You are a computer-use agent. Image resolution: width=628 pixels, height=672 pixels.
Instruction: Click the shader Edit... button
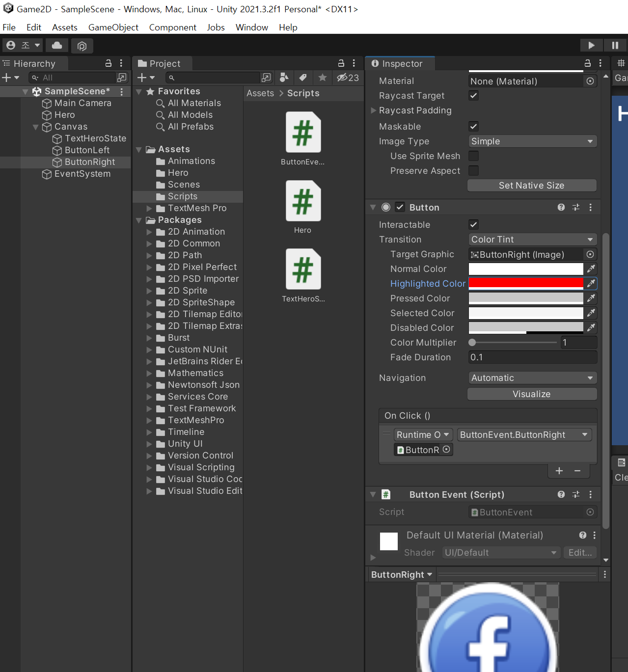pos(580,553)
